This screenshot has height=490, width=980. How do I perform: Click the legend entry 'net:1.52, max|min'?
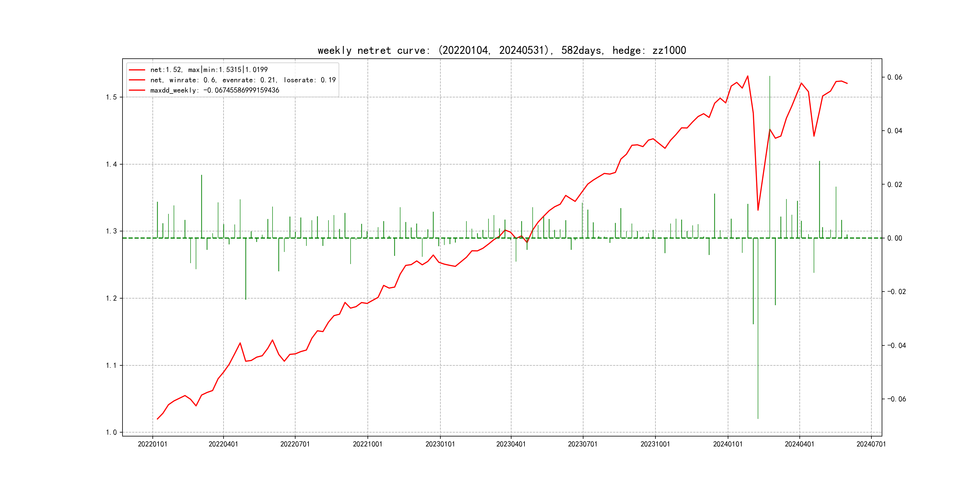pyautogui.click(x=209, y=70)
